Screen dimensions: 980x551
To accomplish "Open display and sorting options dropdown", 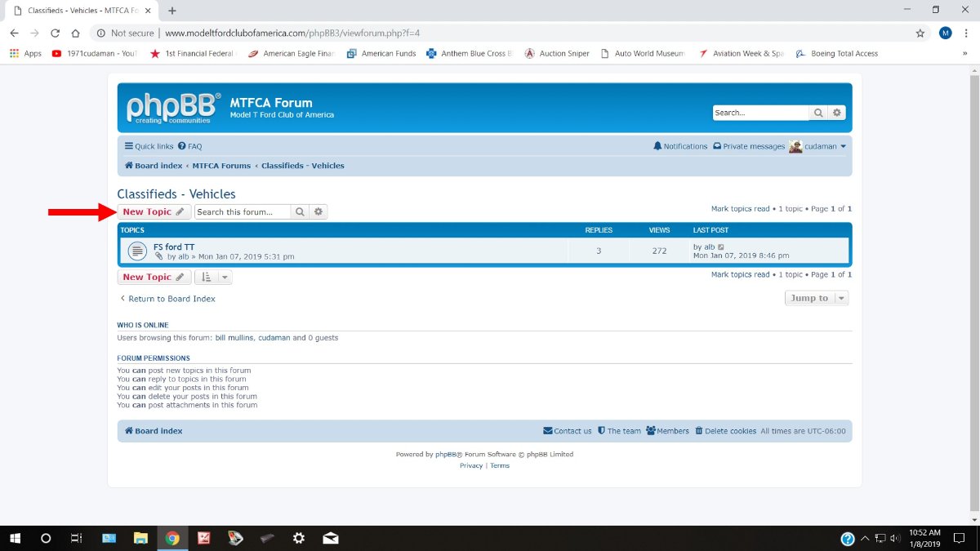I will coord(213,278).
